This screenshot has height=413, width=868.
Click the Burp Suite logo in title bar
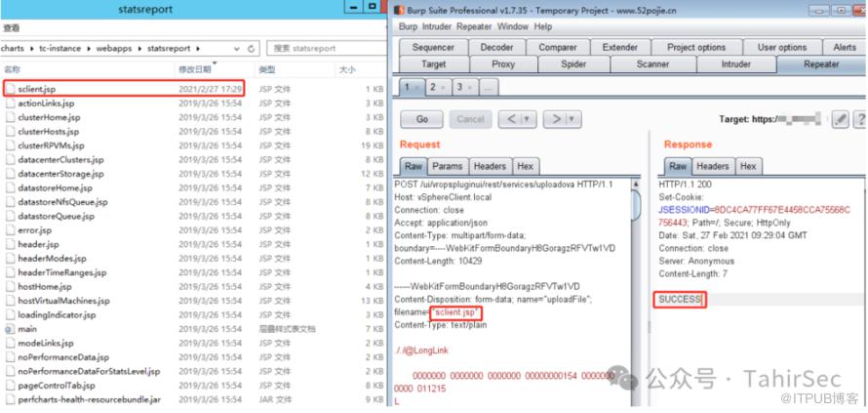(x=398, y=8)
